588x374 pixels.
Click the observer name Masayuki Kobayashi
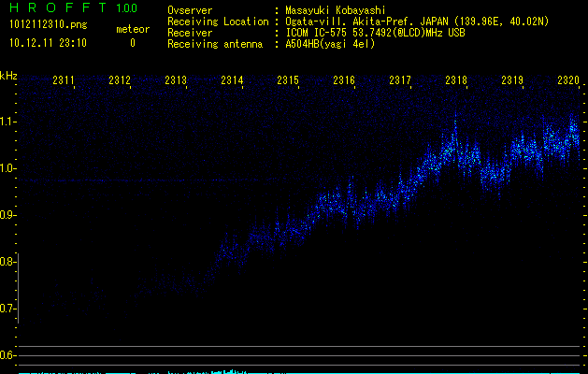[336, 10]
